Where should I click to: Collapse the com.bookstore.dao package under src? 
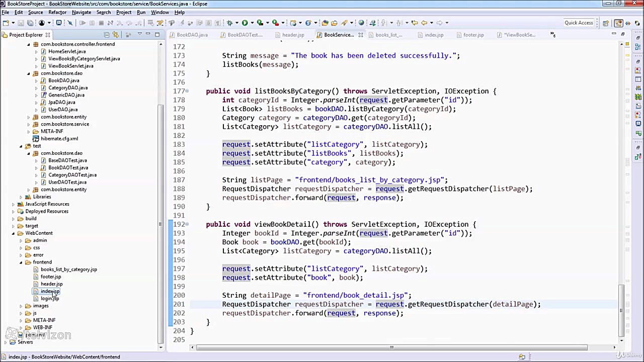tap(29, 73)
